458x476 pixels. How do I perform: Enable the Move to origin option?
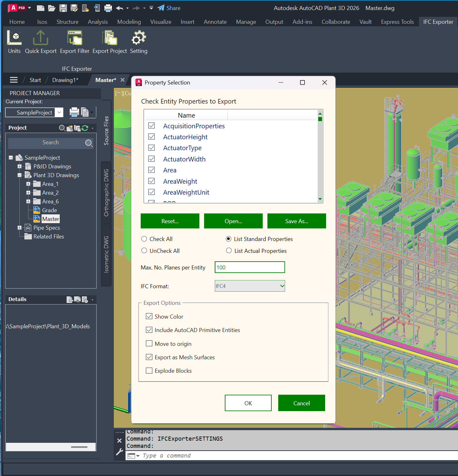pos(149,344)
